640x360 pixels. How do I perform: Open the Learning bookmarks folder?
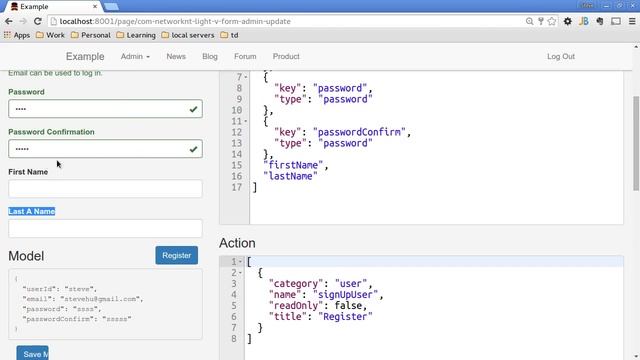[x=136, y=35]
